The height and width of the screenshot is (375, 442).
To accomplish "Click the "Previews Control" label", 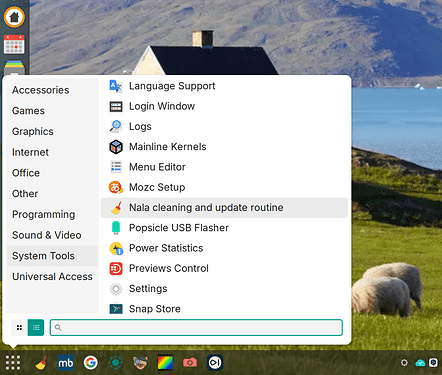I will click(169, 269).
